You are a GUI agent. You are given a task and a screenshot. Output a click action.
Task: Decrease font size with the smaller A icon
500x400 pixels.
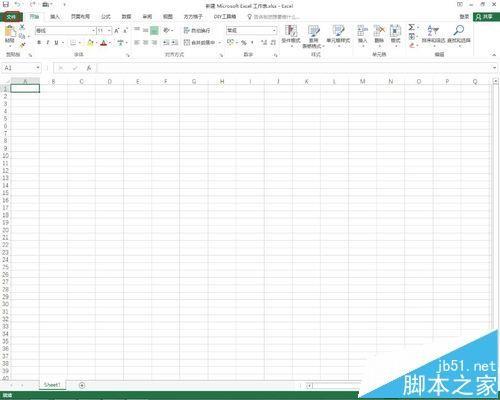pyautogui.click(x=125, y=31)
